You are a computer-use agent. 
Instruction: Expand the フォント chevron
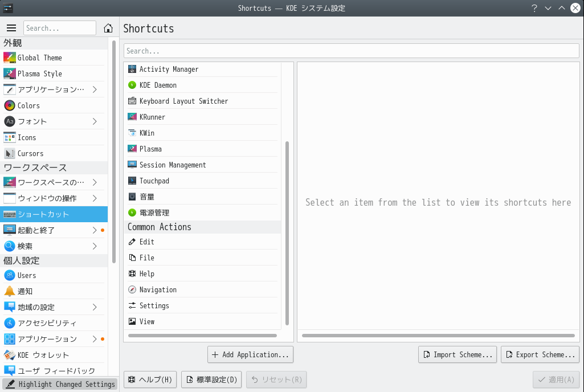click(x=95, y=121)
